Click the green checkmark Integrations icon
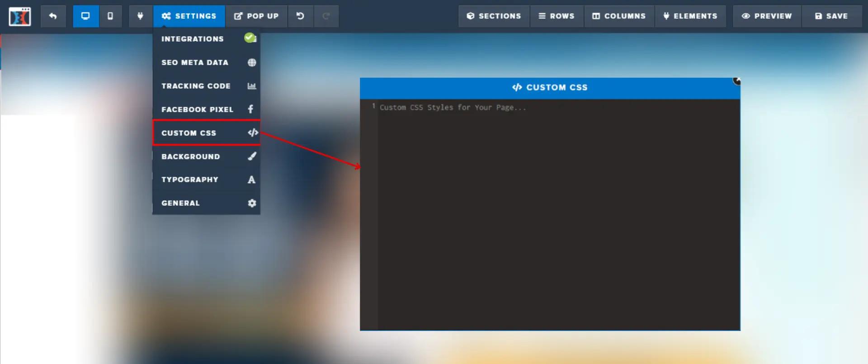Screen dimensions: 868x364 [x=250, y=38]
